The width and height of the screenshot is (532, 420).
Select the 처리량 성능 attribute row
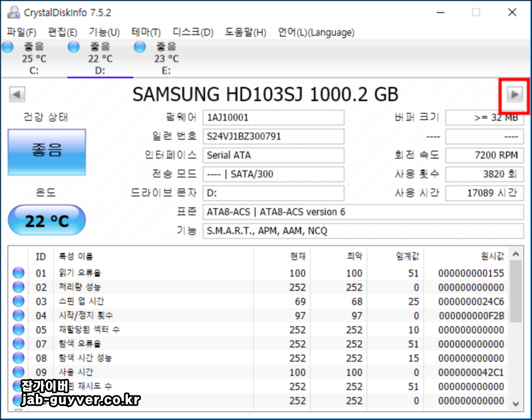point(259,287)
